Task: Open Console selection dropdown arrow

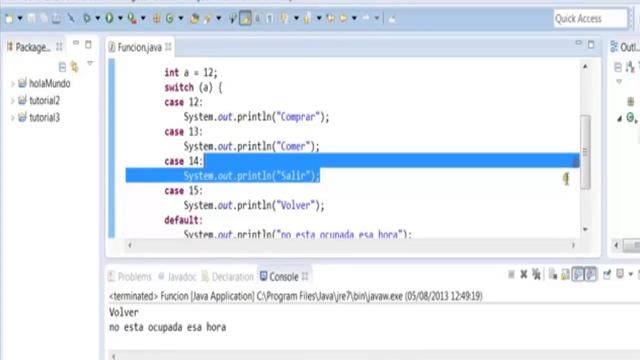Action: click(630, 274)
